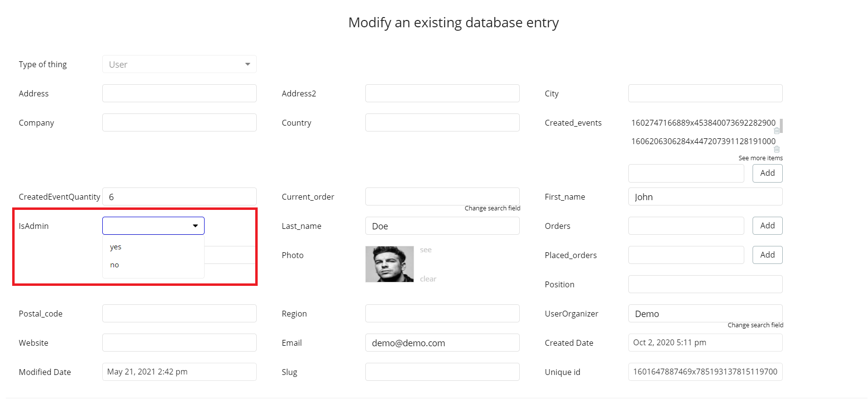Choose "no" in the IsAdmin list
Viewport: 868px width, 411px height.
point(115,265)
